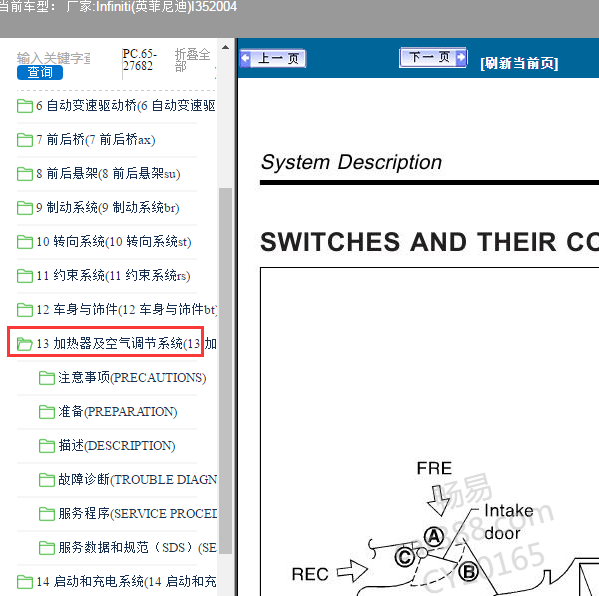Click the FRE label in diagram
The width and height of the screenshot is (599, 596).
coord(434,468)
